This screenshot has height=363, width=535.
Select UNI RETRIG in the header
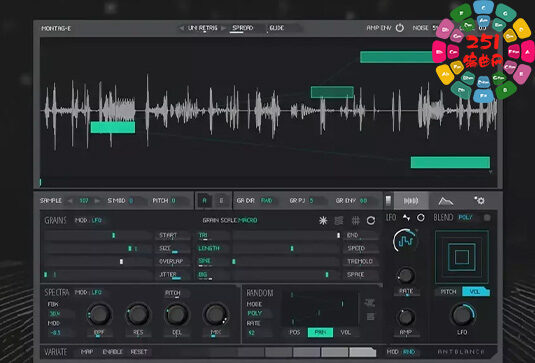[x=202, y=28]
